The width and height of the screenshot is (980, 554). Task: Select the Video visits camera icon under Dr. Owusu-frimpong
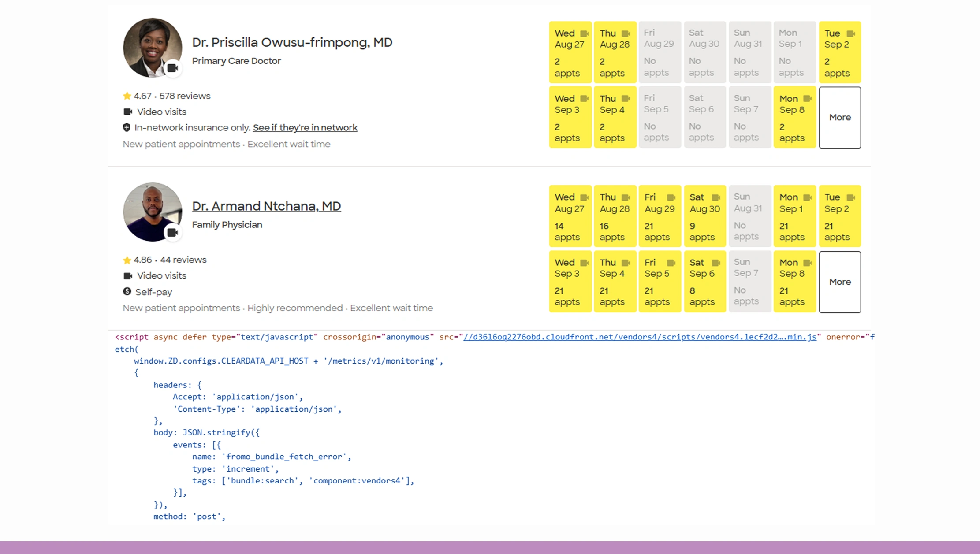click(128, 112)
